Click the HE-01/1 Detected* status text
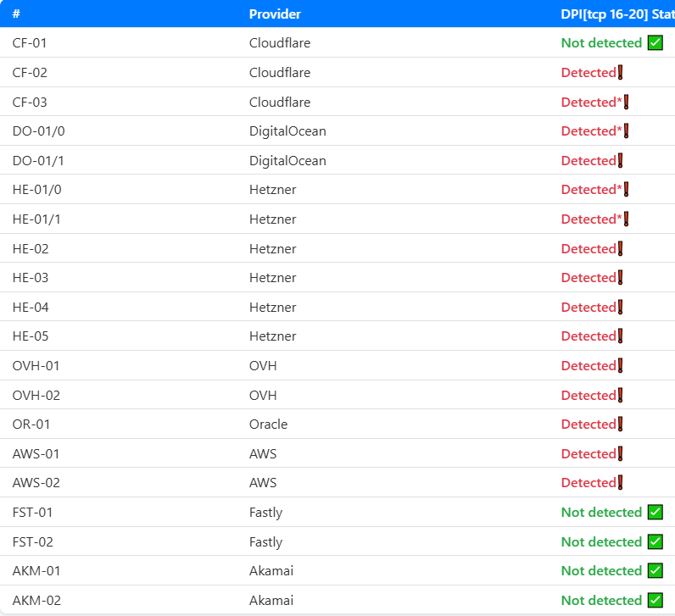The image size is (675, 616). coord(591,219)
